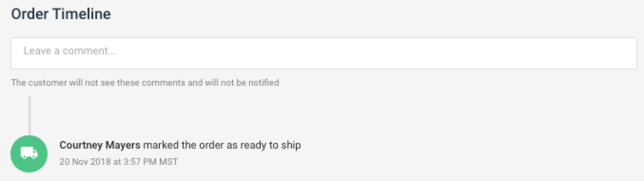The image size is (644, 181).
Task: Click the green truck shipping icon
Action: pos(29,153)
